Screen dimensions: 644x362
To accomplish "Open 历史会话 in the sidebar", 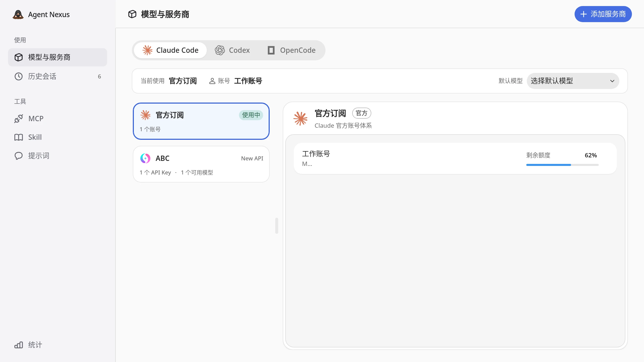I will point(58,76).
